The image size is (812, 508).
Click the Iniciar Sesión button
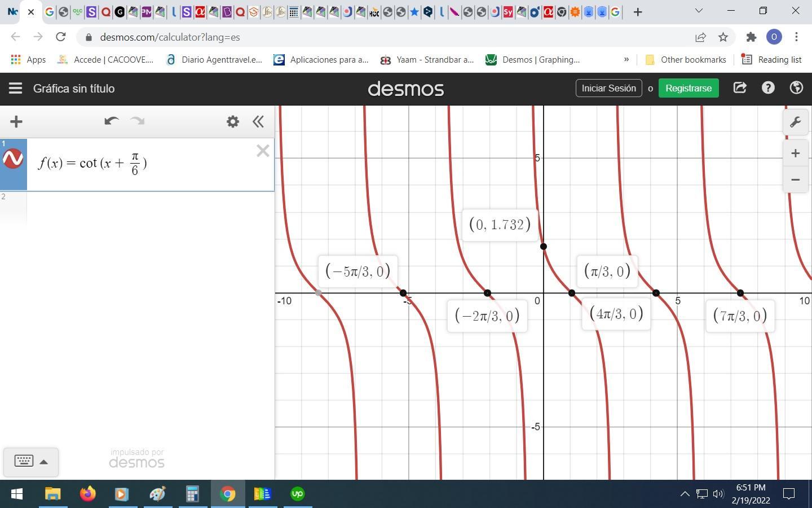608,88
